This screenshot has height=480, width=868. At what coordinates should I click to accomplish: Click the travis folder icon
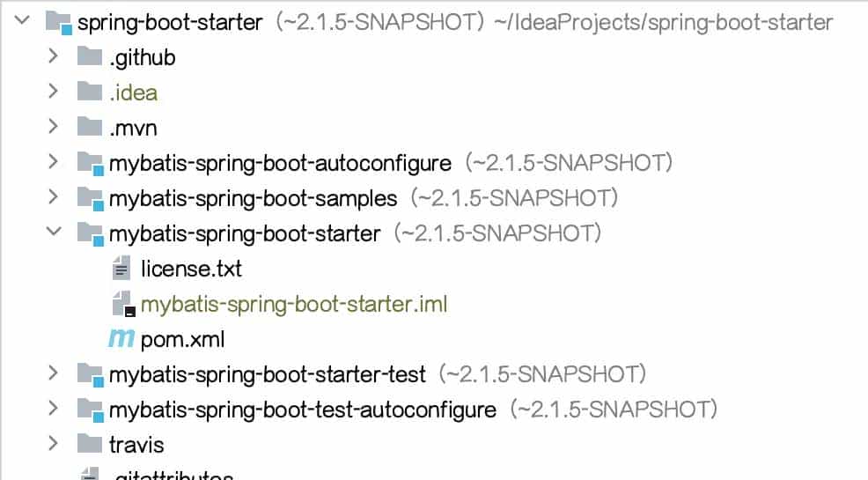point(90,444)
